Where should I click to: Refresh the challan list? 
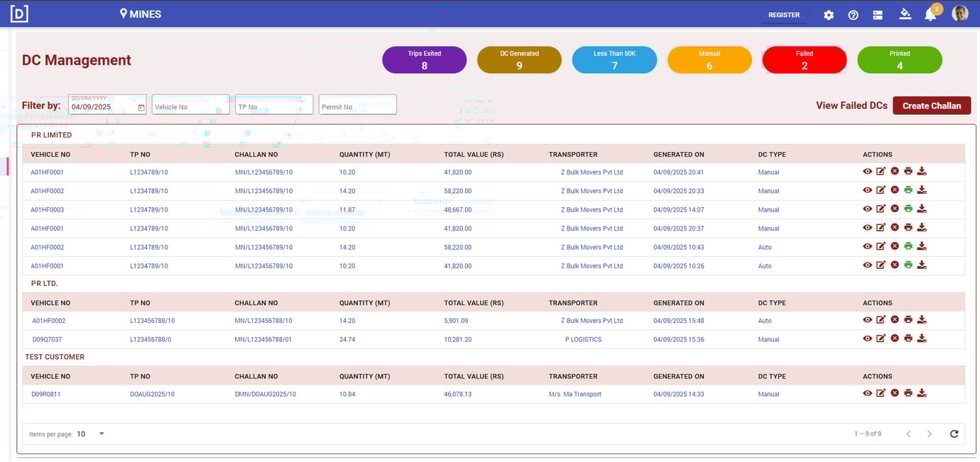[954, 434]
